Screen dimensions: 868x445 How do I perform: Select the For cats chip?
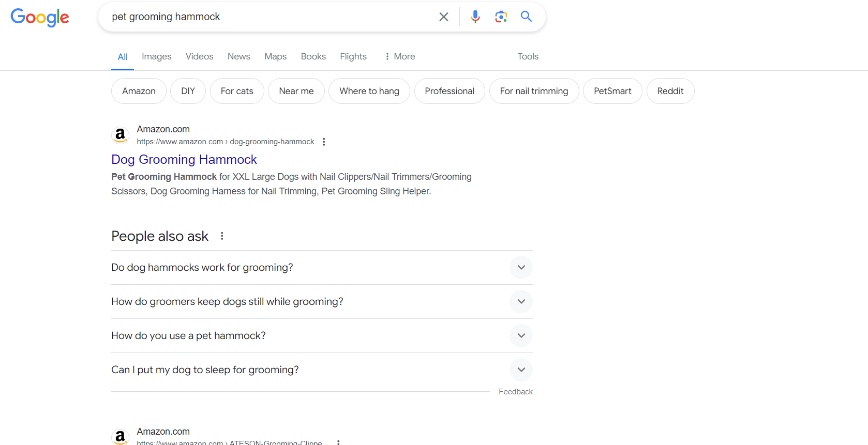(237, 91)
